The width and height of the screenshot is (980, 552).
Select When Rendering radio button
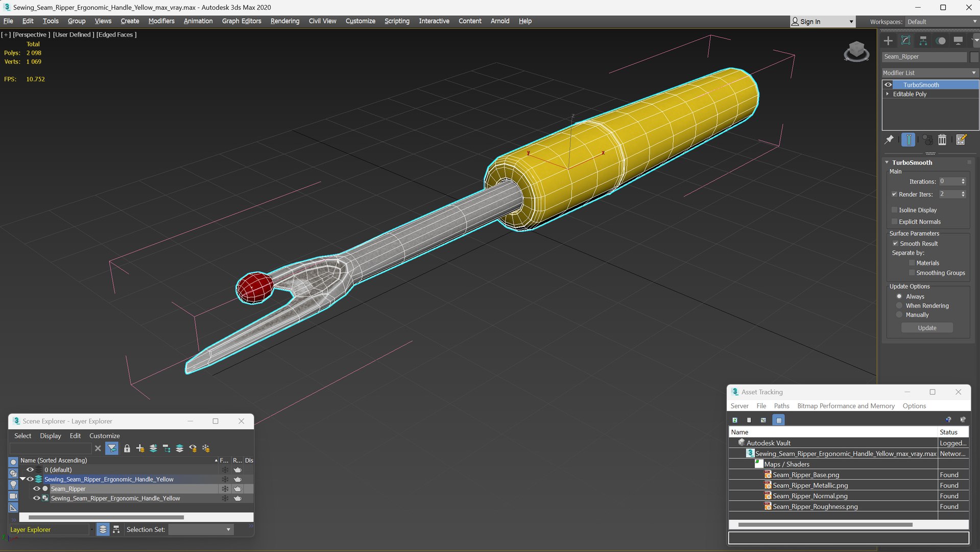[x=899, y=306]
